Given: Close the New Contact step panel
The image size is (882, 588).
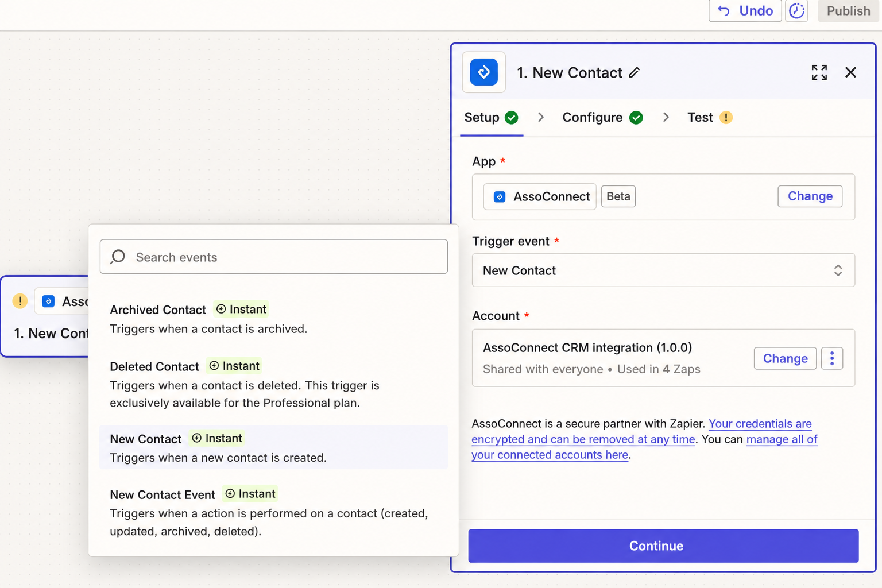Looking at the screenshot, I should pyautogui.click(x=850, y=72).
